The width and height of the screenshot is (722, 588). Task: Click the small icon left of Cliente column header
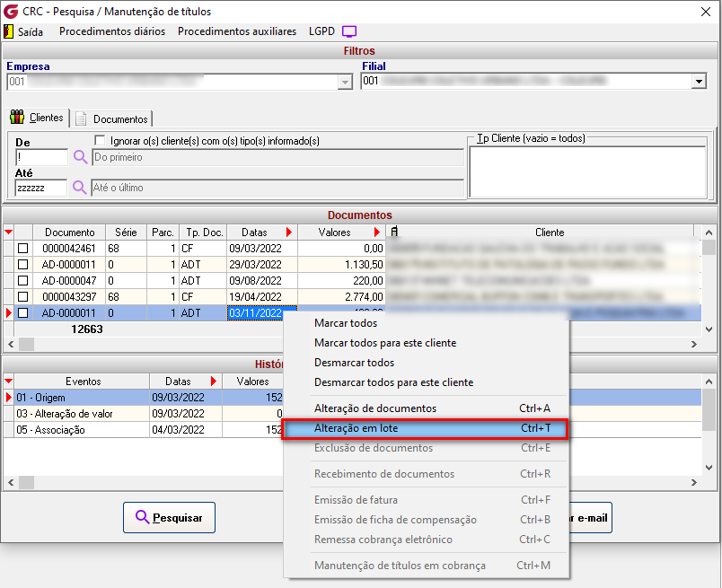[394, 232]
